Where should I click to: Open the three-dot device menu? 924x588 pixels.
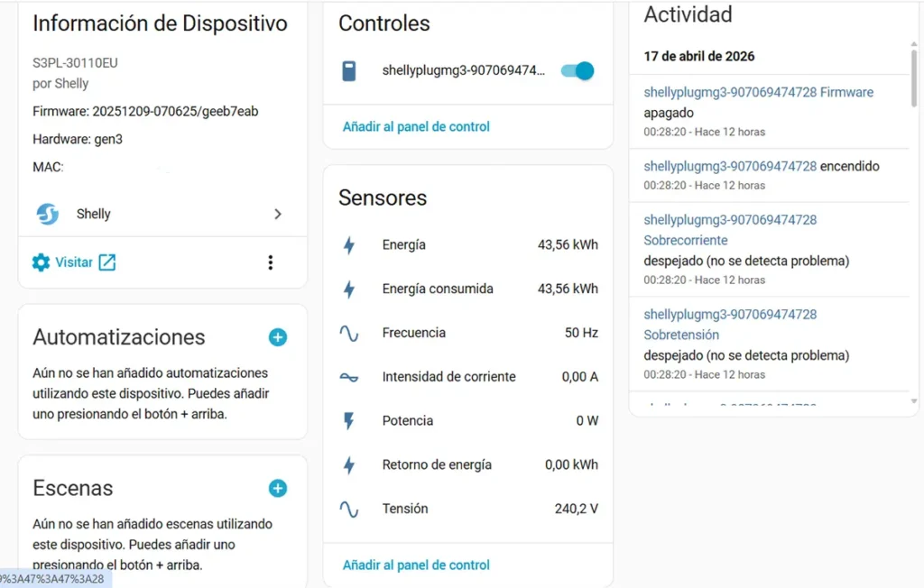(270, 262)
